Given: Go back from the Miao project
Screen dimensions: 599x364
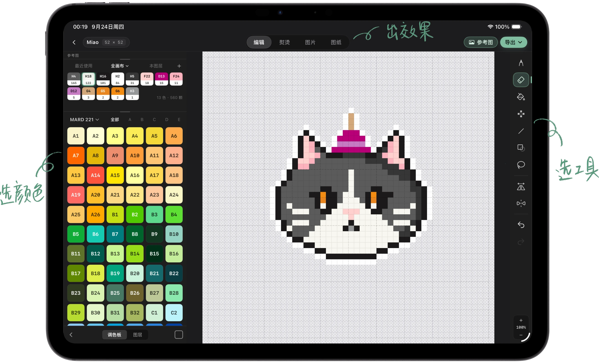Looking at the screenshot, I should (74, 42).
